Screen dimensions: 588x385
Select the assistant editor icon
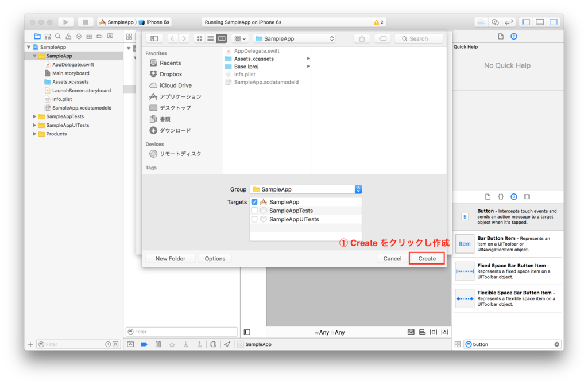(495, 22)
